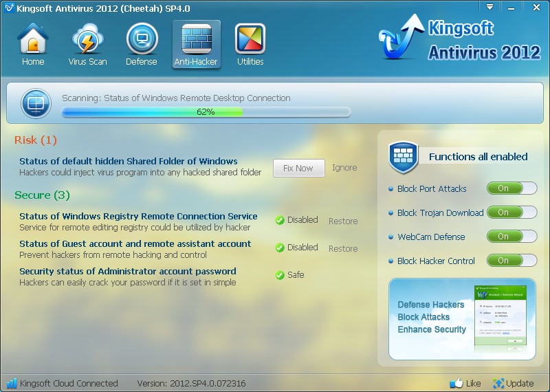Open the Home icon
The width and height of the screenshot is (550, 392).
32,39
